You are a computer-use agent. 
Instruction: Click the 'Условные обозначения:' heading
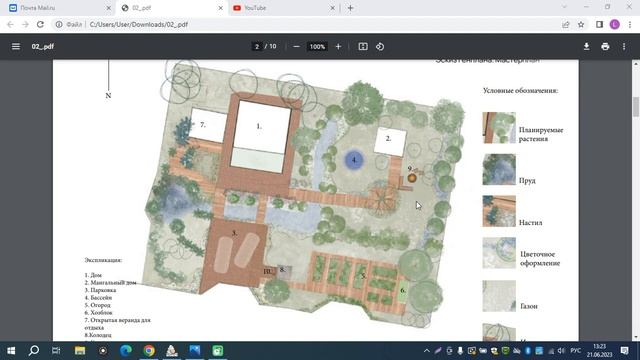coord(520,91)
